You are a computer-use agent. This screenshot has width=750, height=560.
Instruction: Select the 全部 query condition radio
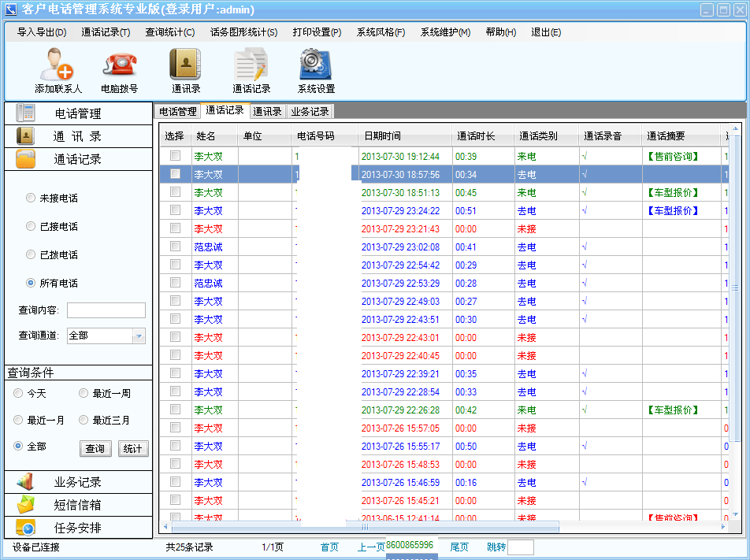tap(18, 446)
